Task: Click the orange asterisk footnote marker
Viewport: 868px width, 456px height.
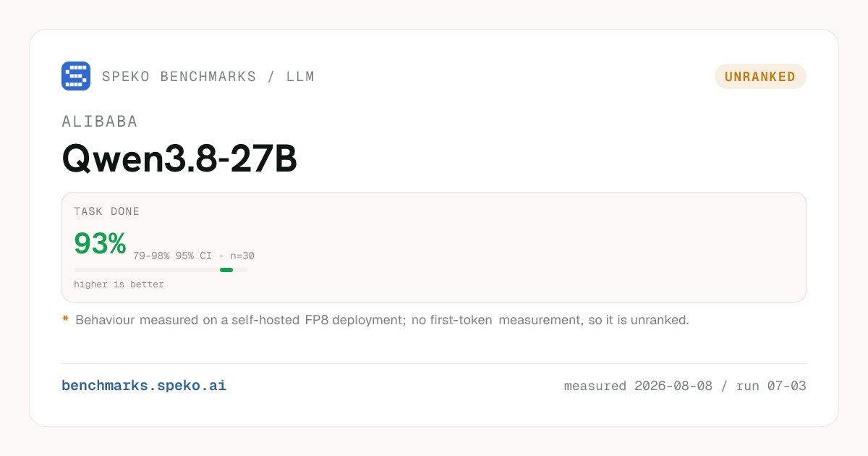Action: coord(65,319)
